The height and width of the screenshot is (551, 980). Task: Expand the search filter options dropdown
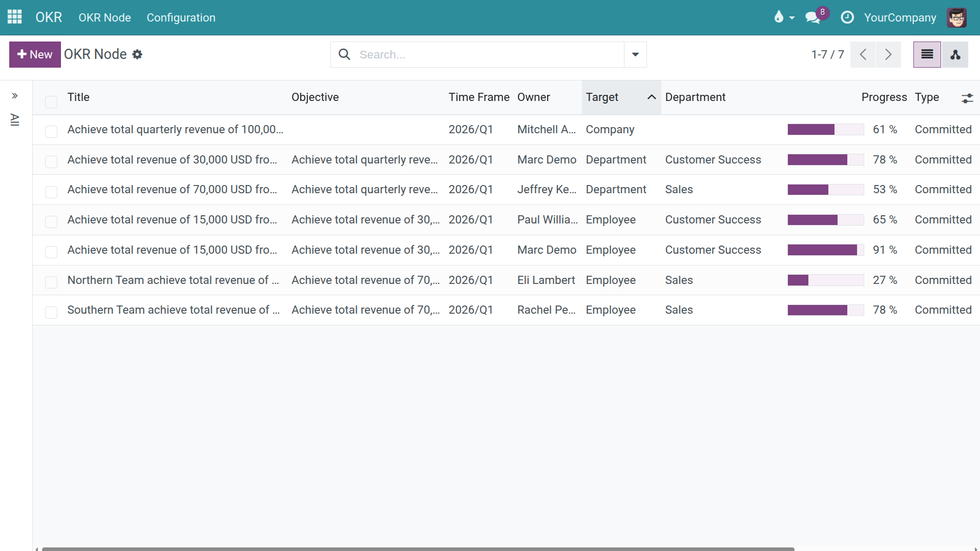coord(635,54)
